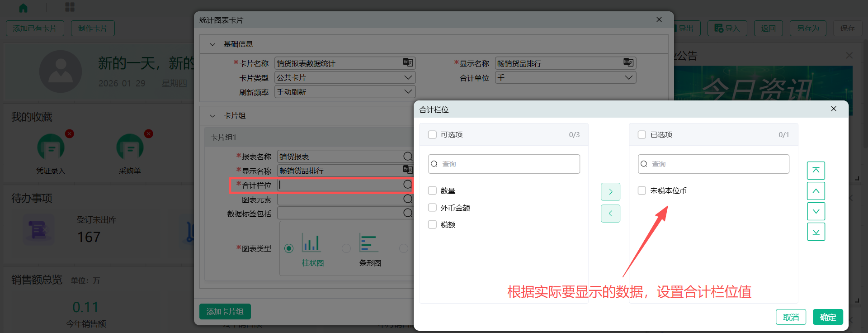Check the 外币金额 option
The image size is (868, 333).
pyautogui.click(x=432, y=208)
